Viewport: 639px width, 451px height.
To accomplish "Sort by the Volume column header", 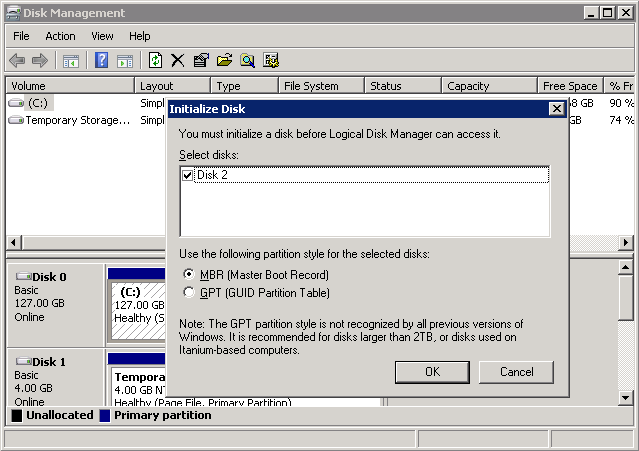I will (x=68, y=86).
